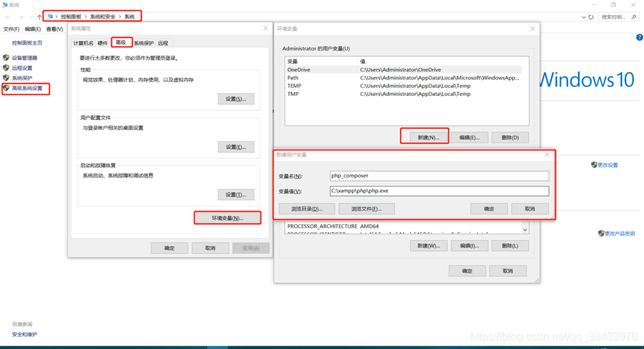Switch to the 计算机名 tab
This screenshot has height=349, width=644.
click(84, 43)
